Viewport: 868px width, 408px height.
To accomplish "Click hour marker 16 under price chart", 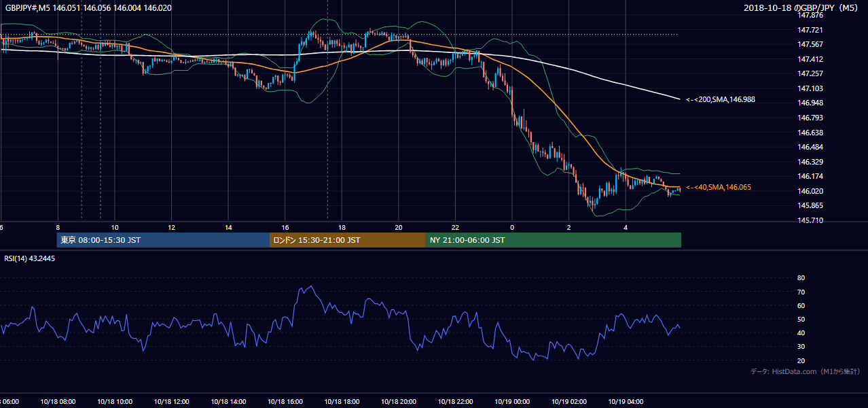I will [x=285, y=227].
